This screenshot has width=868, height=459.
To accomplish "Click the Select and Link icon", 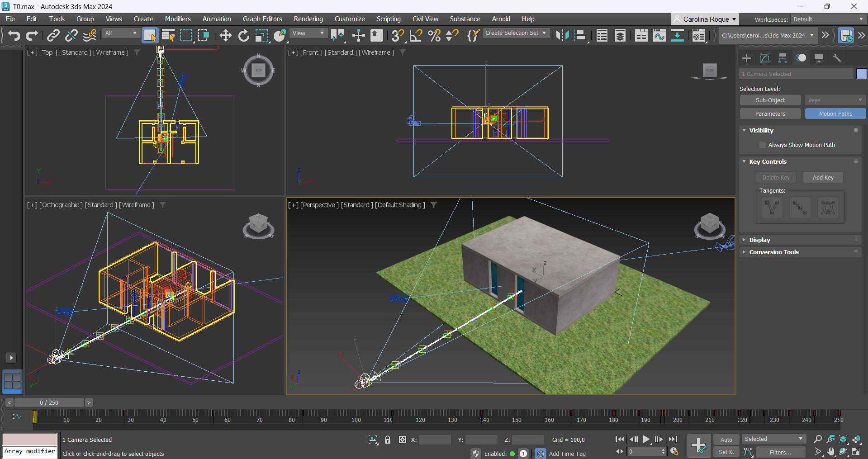I will click(x=53, y=35).
